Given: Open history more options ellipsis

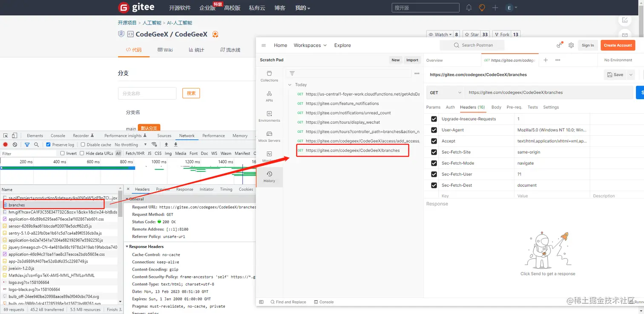Looking at the screenshot, I should [x=417, y=73].
